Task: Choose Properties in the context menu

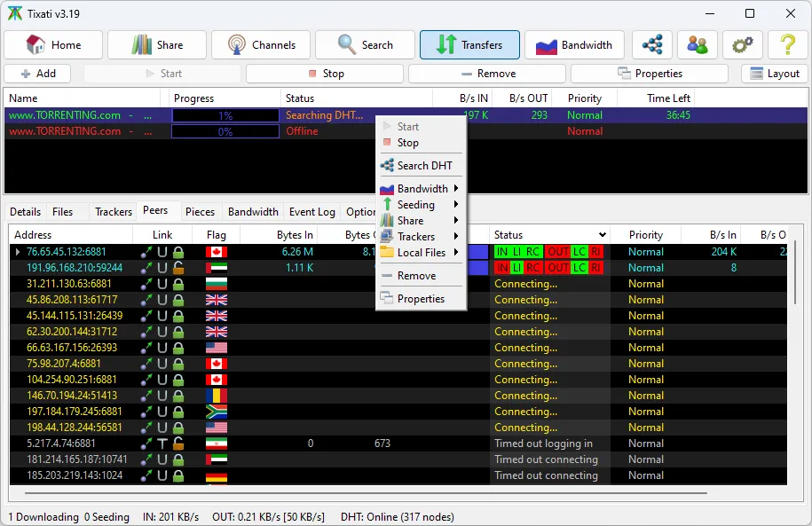Action: pyautogui.click(x=421, y=299)
